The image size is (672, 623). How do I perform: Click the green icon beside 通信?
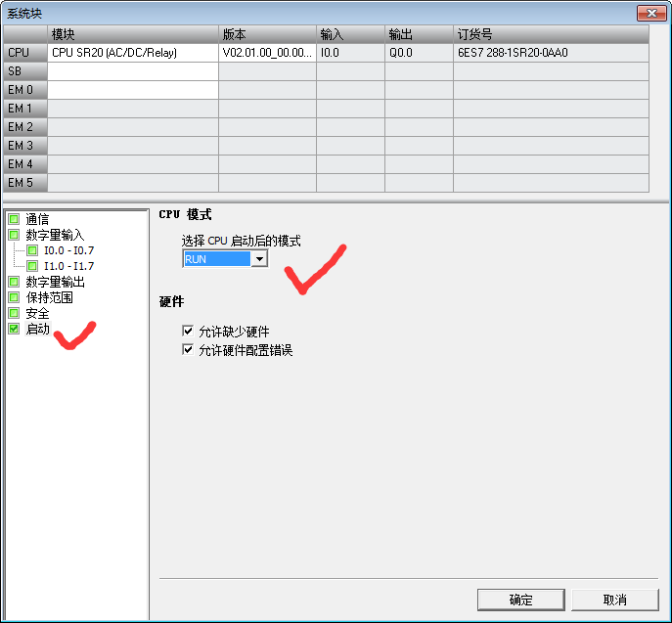[x=14, y=219]
